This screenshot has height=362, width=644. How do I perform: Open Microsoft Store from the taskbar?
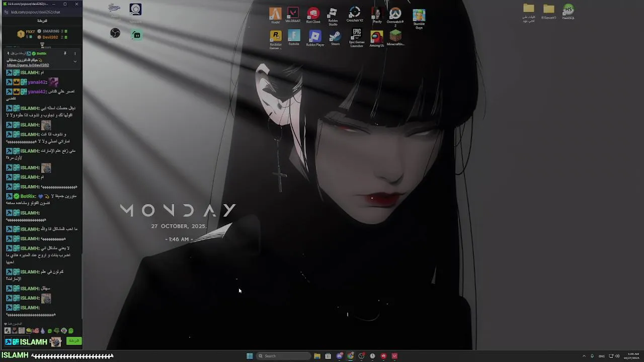click(x=328, y=356)
